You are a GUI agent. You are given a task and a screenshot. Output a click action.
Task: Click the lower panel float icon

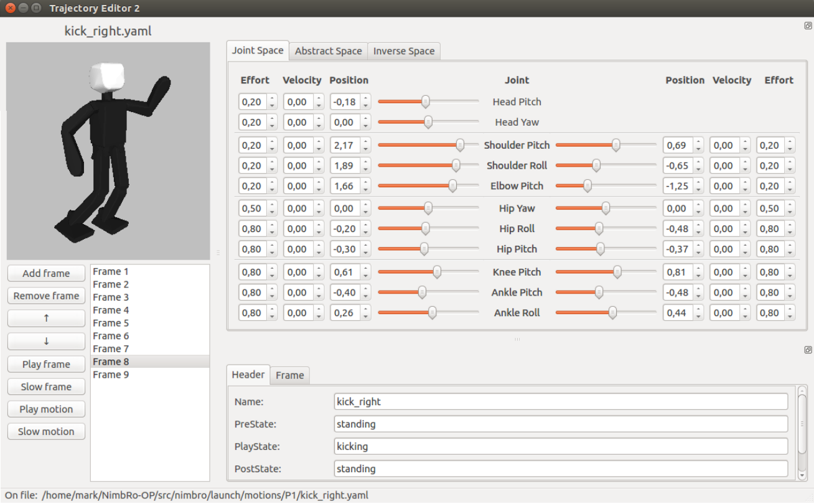tap(808, 350)
